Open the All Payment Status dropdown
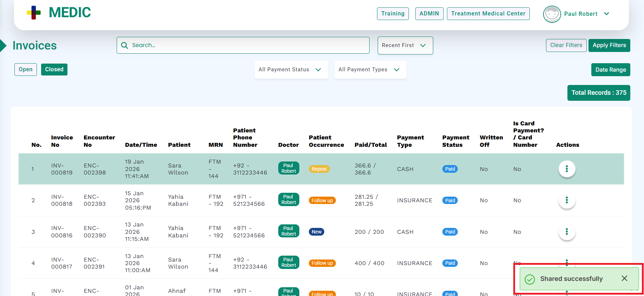This screenshot has height=296, width=644. (291, 70)
